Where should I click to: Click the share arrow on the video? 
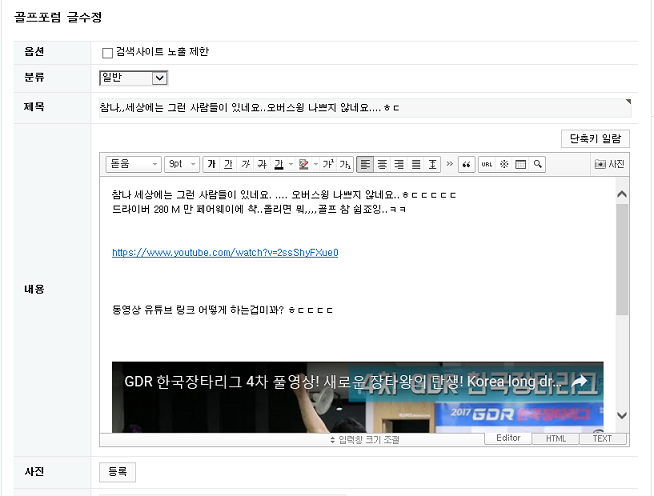(579, 382)
